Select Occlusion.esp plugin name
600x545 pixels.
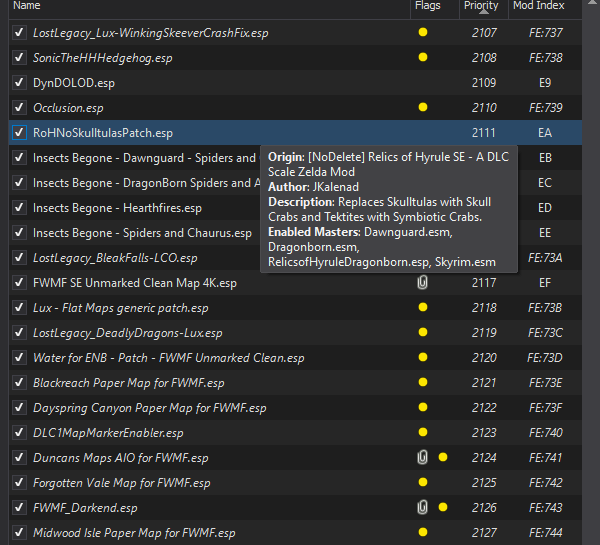tap(68, 108)
